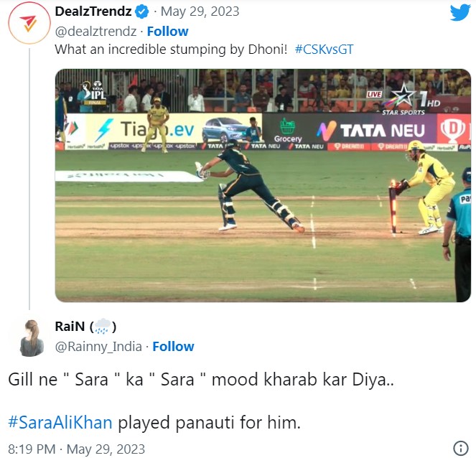
Task: Click the RaiN display name
Action: pyautogui.click(x=70, y=327)
